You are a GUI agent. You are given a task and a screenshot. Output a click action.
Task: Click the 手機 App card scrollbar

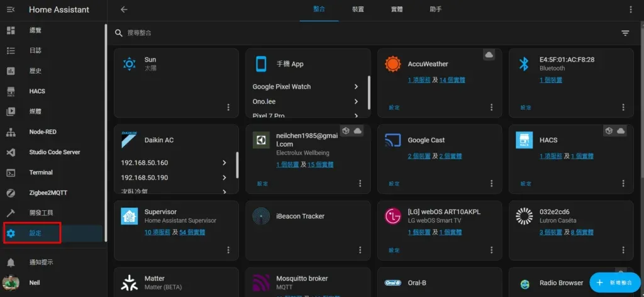369,92
